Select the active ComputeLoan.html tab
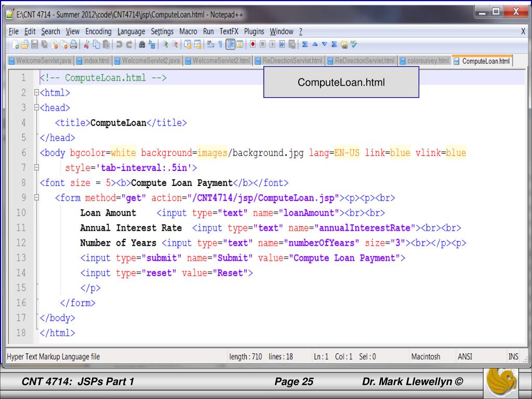Viewport: 532px width, 399px height. pos(482,61)
